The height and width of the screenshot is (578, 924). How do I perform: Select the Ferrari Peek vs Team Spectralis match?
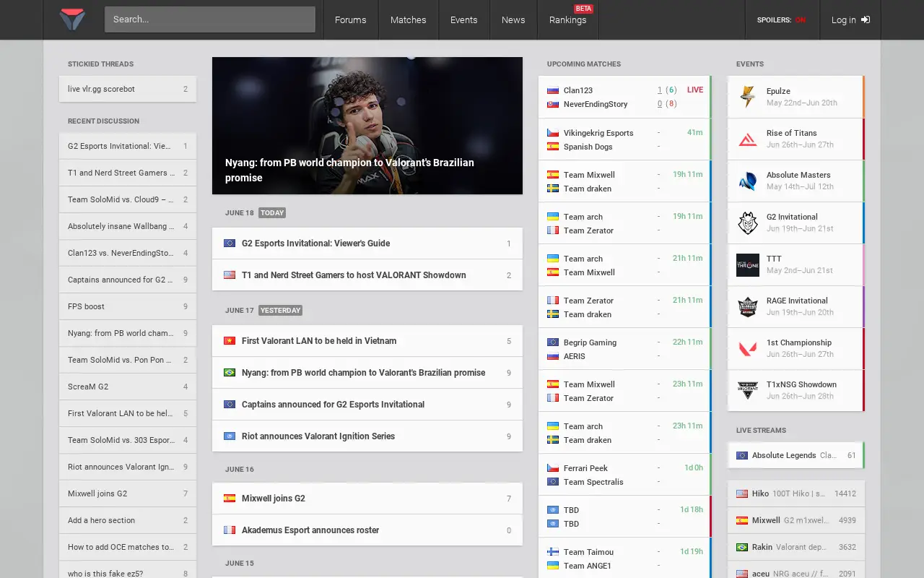coord(625,475)
